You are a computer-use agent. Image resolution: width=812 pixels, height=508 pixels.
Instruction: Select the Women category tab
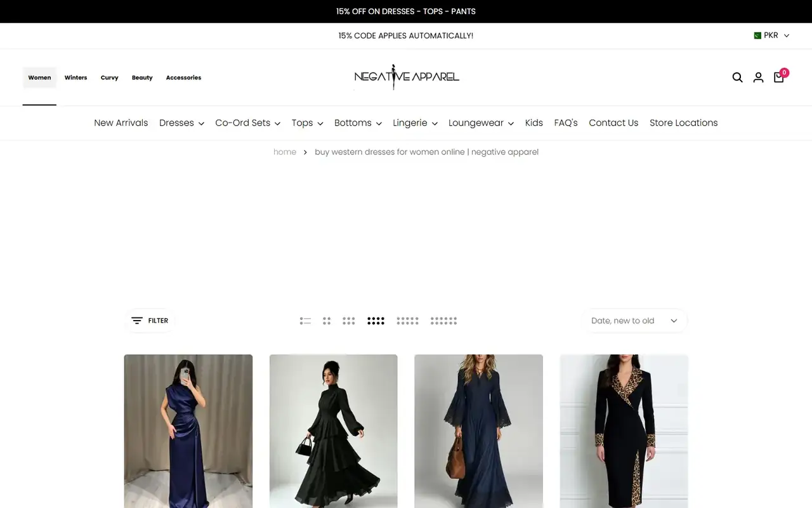(39, 77)
